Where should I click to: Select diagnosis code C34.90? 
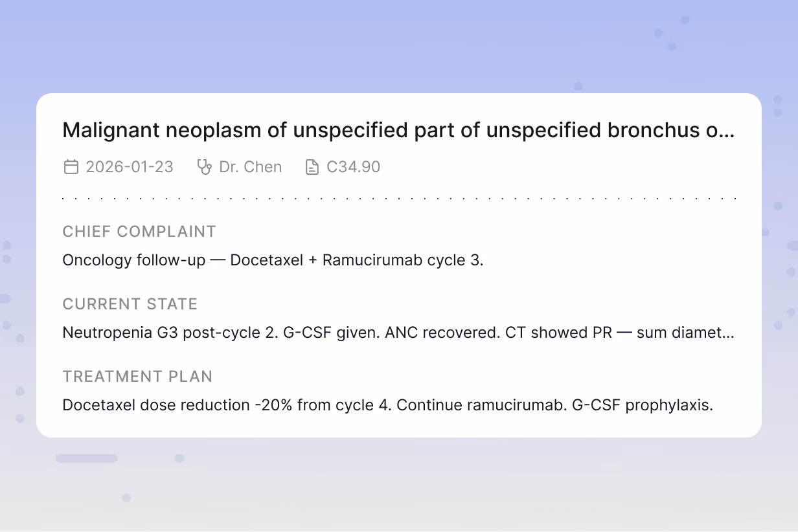pos(353,167)
